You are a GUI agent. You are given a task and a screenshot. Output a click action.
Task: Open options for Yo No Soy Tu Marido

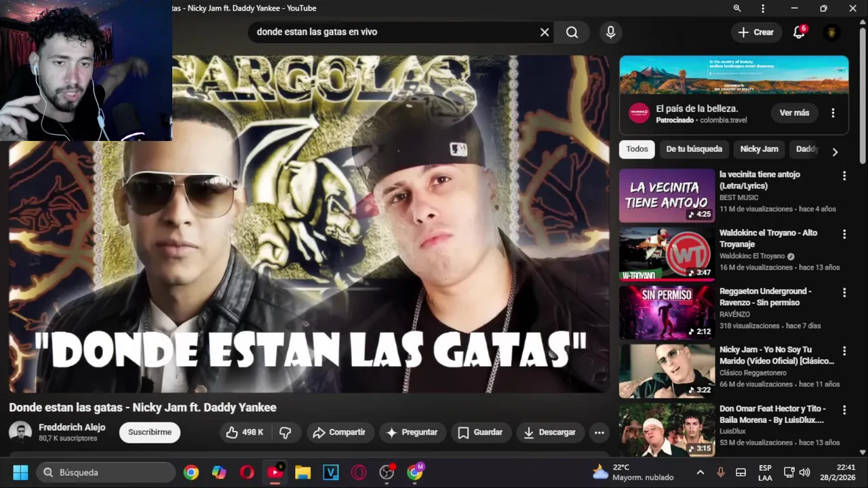[x=844, y=352]
